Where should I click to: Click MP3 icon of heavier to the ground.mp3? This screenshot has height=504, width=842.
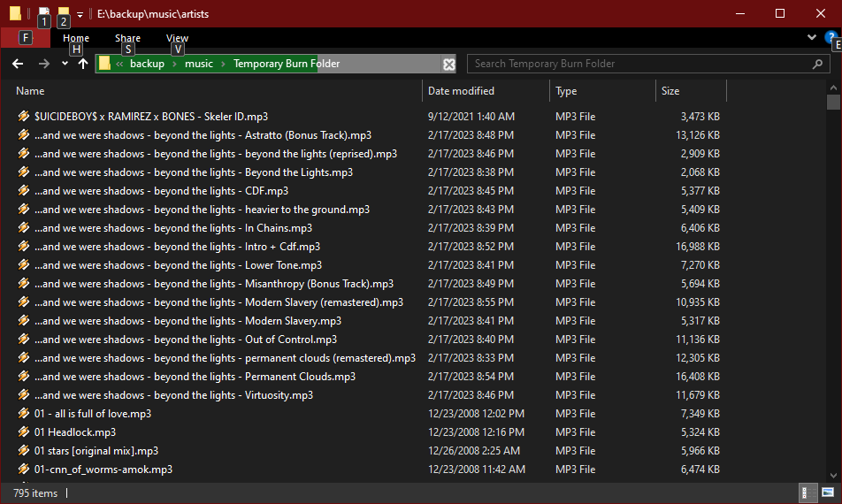23,210
